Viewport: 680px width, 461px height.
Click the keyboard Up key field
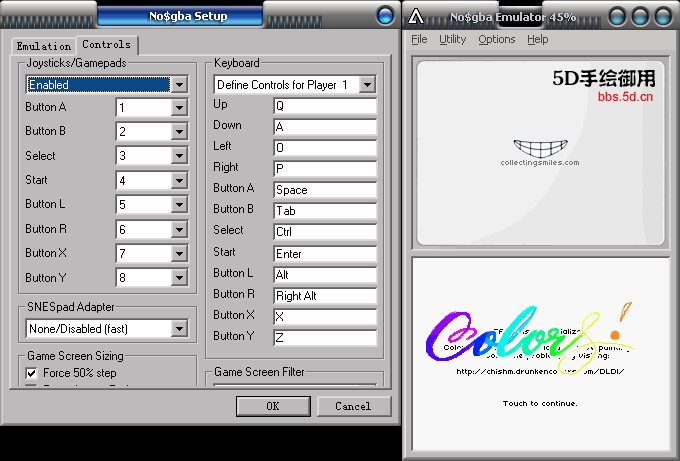pyautogui.click(x=325, y=106)
